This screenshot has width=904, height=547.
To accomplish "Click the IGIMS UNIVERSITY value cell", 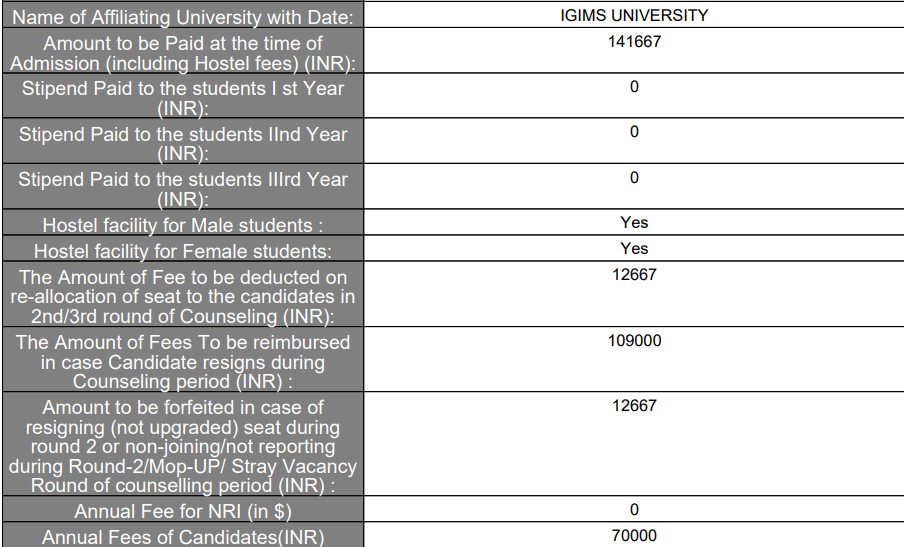I will (634, 16).
